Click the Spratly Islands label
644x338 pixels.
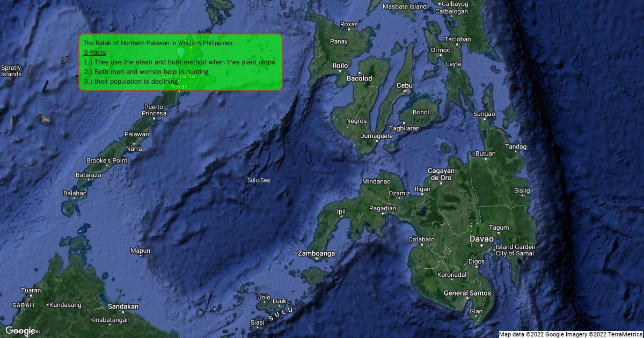[x=11, y=71]
